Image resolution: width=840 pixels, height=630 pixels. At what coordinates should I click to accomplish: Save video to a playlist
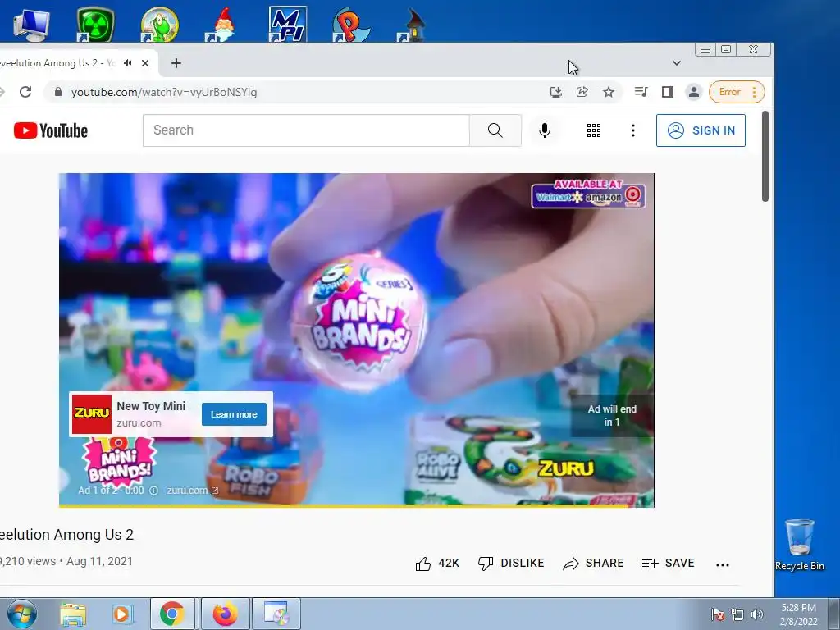pyautogui.click(x=668, y=563)
